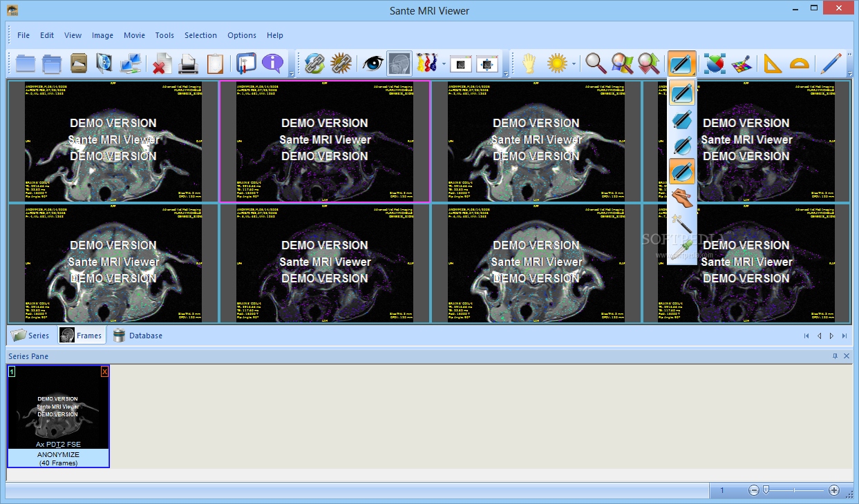Image resolution: width=859 pixels, height=504 pixels.
Task: Click the chain link with green arrows icon
Action: [315, 64]
